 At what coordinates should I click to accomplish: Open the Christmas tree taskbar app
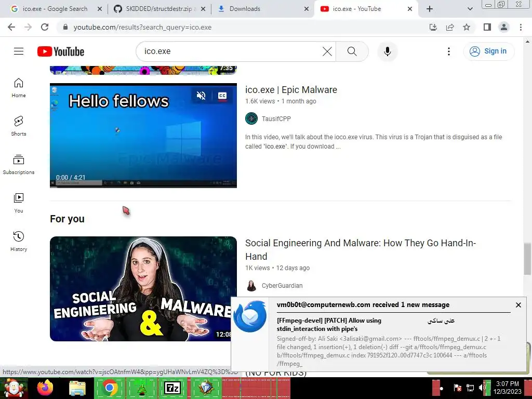[142, 388]
